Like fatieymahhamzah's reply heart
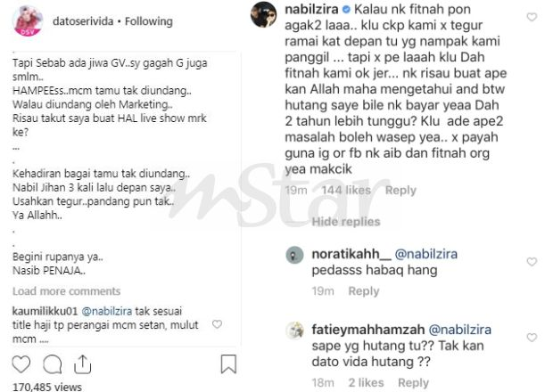Image resolution: width=553 pixels, height=392 pixels. (532, 337)
